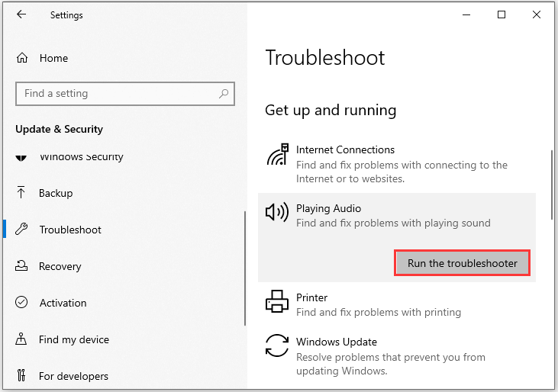Click the search magnifier icon
The image size is (558, 392).
pyautogui.click(x=224, y=94)
